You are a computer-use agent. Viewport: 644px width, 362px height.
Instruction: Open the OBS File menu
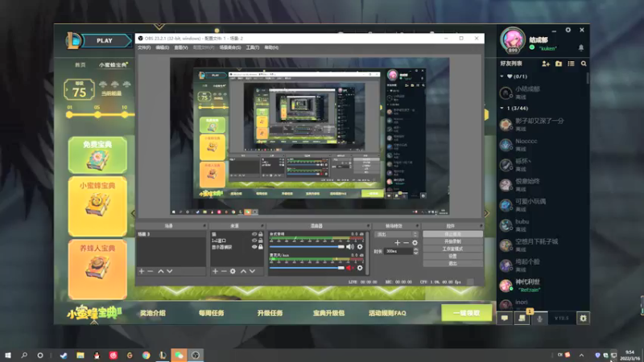tap(144, 47)
